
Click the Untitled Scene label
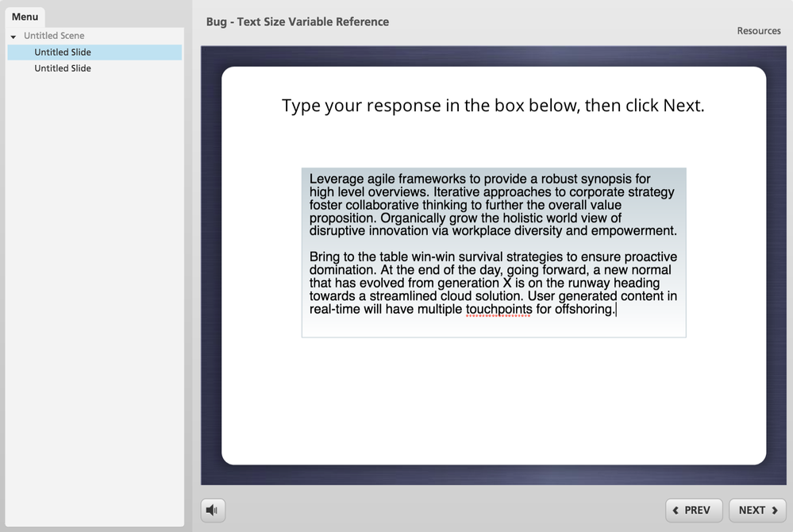pyautogui.click(x=54, y=36)
